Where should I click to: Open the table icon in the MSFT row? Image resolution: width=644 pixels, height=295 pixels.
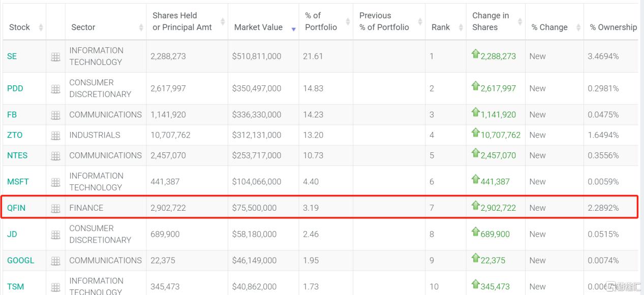pos(56,182)
